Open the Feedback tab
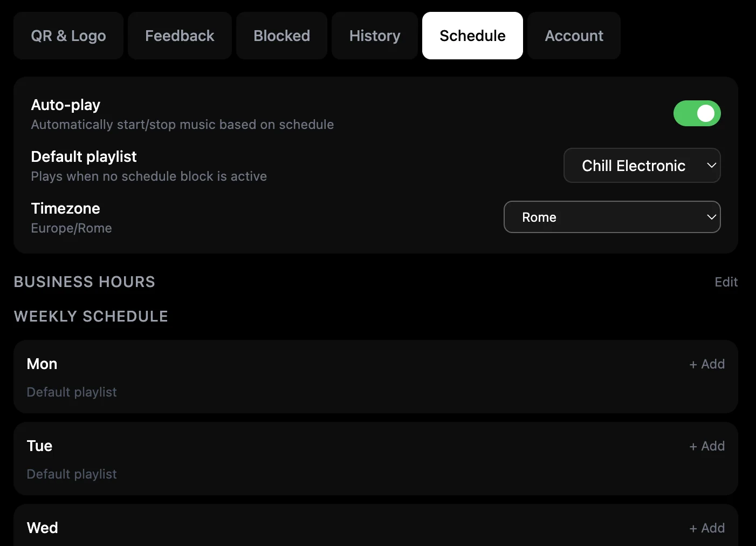 [x=179, y=36]
